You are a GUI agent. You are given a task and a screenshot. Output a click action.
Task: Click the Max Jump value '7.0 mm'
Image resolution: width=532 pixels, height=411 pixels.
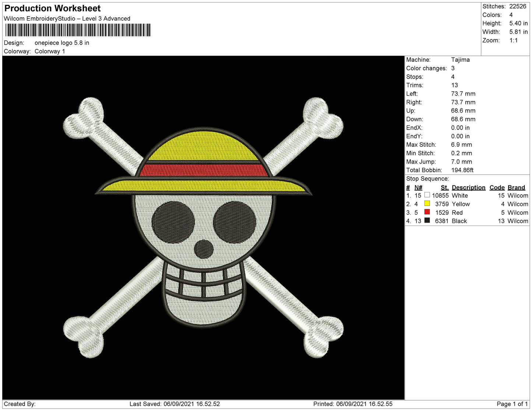[461, 162]
